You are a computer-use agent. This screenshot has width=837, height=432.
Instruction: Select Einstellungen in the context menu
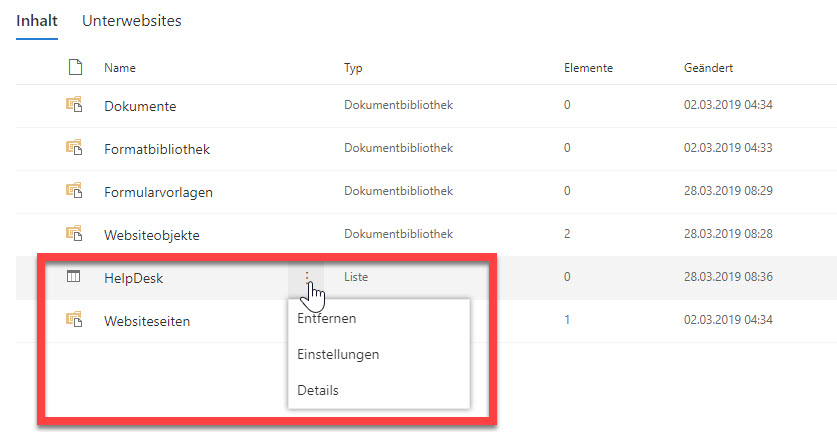pyautogui.click(x=338, y=355)
